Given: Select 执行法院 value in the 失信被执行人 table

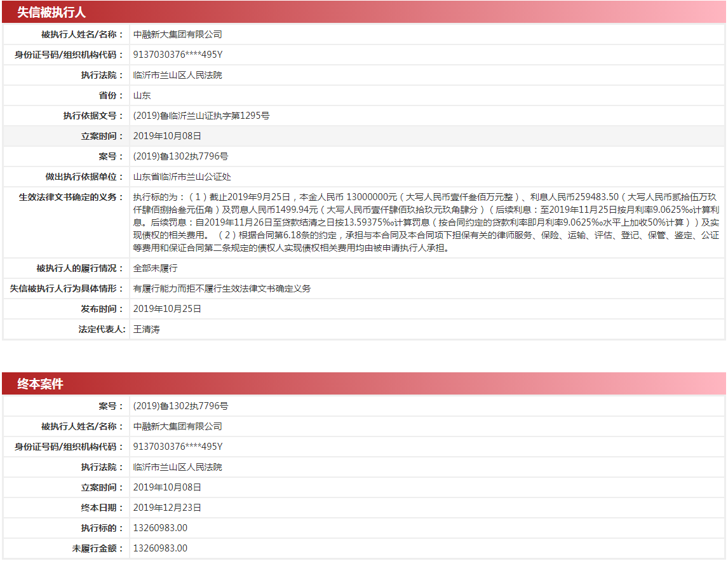Looking at the screenshot, I should (177, 75).
